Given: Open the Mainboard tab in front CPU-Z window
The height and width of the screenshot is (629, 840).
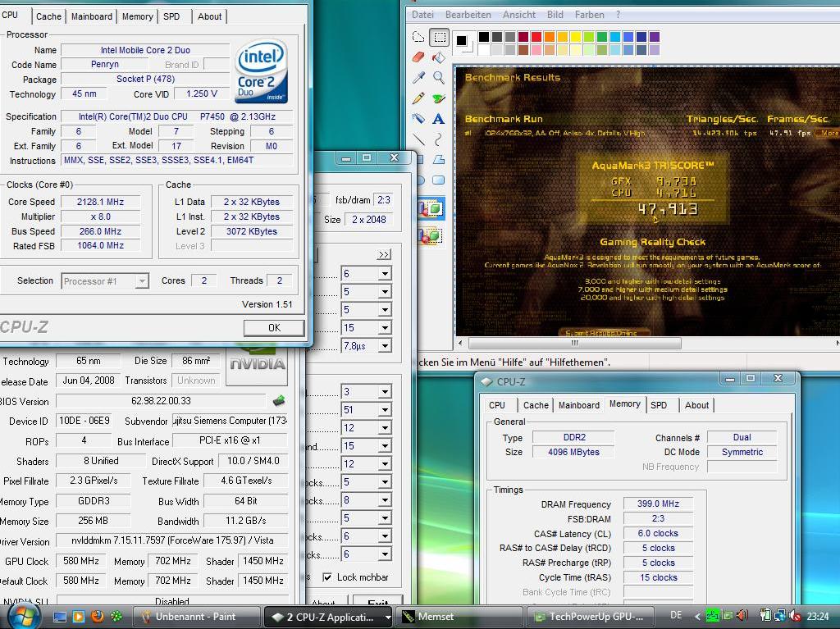Looking at the screenshot, I should coord(92,16).
